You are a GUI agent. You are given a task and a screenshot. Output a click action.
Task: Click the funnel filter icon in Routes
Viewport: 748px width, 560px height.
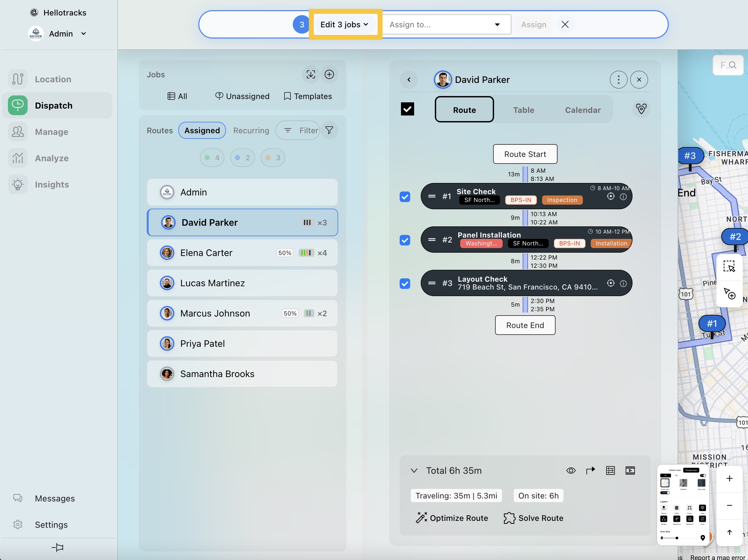[x=329, y=130]
